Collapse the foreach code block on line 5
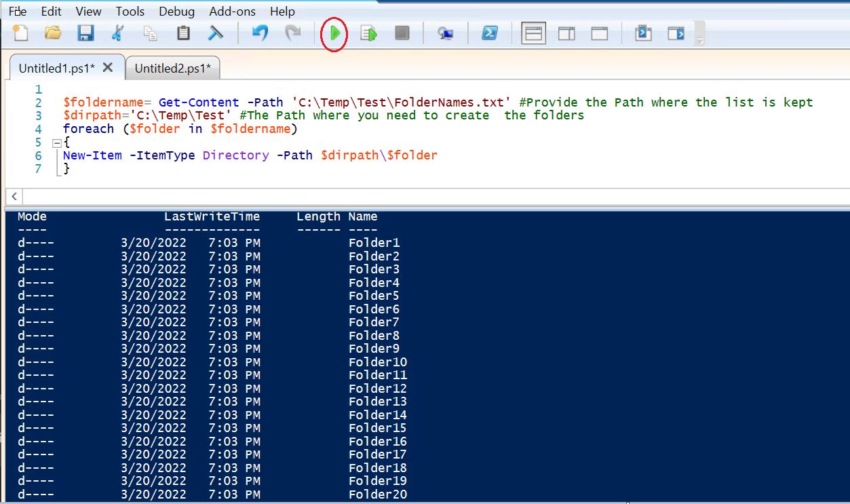 [57, 142]
